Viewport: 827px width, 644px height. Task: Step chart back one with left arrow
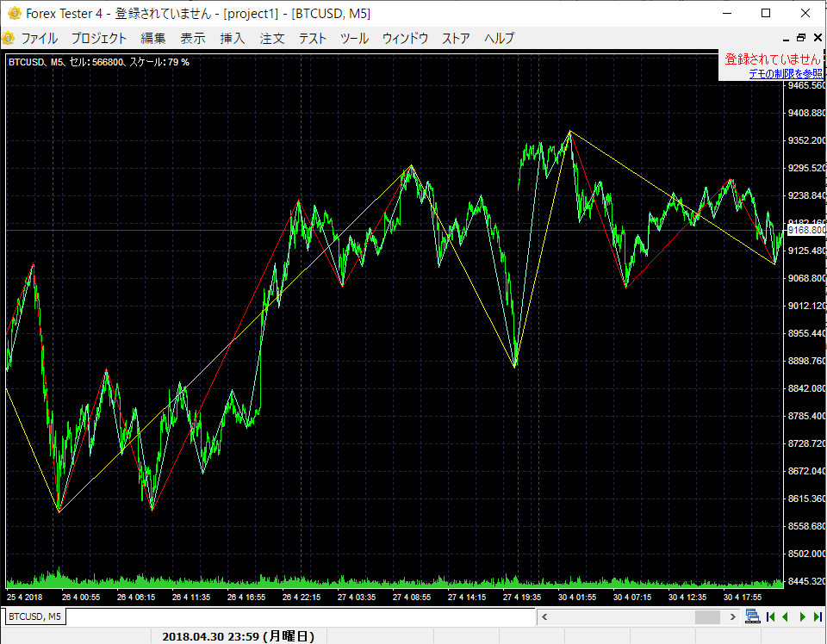[x=786, y=616]
